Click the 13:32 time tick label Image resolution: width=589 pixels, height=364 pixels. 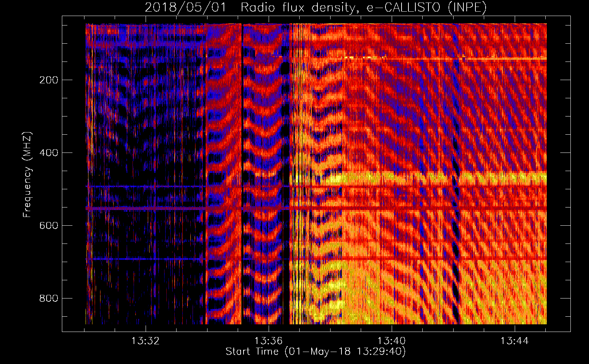coord(146,341)
